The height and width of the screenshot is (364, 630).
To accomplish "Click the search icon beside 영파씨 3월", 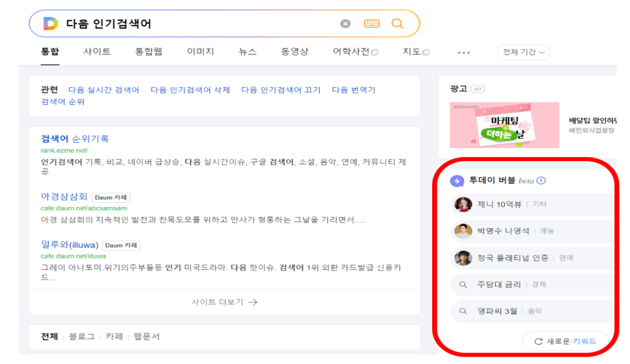I will pos(463,311).
